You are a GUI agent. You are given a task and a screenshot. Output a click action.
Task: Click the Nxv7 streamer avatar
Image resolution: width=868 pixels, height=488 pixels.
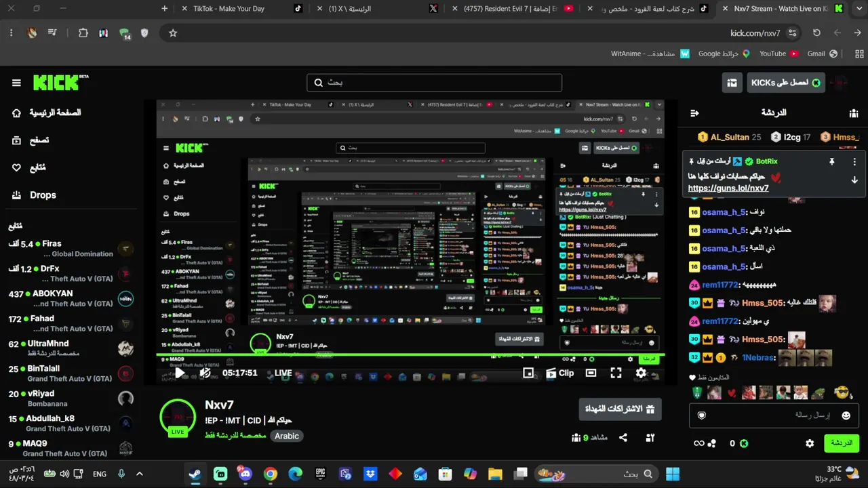point(178,418)
